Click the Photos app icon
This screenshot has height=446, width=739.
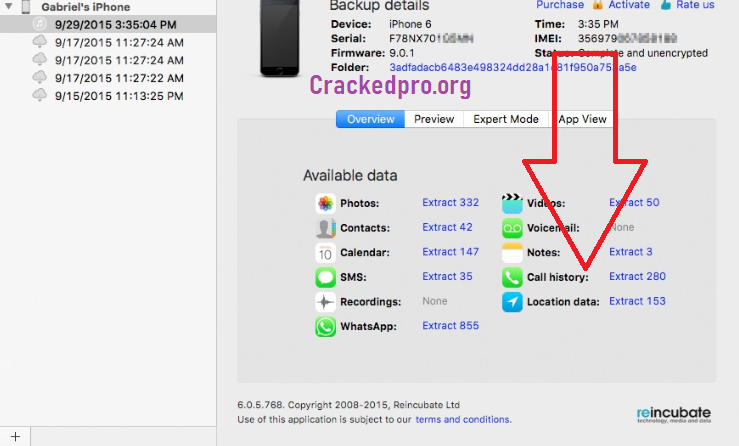point(325,203)
